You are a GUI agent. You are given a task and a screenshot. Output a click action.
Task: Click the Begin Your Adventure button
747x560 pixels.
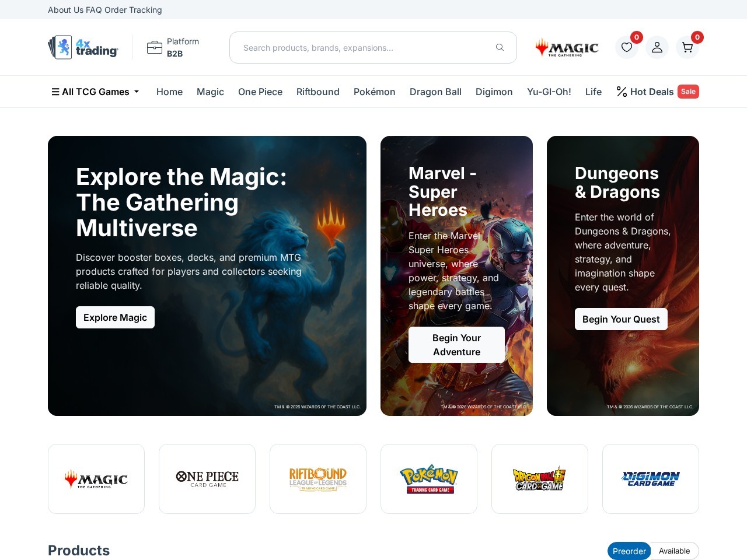[456, 345]
